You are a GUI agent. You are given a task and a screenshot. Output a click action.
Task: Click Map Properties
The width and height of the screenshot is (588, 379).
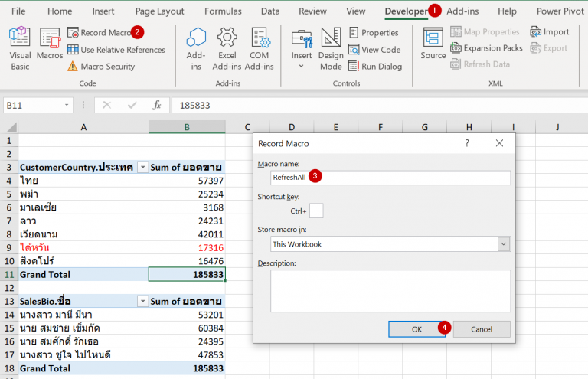coord(485,32)
